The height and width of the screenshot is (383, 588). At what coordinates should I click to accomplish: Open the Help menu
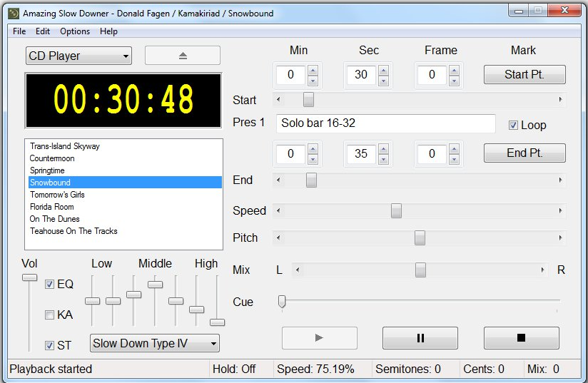(108, 31)
